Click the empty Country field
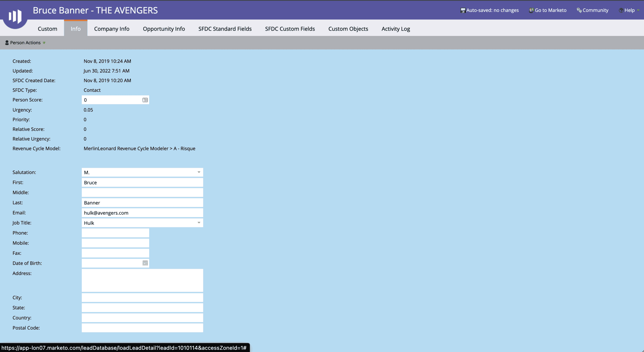This screenshot has height=352, width=644. click(142, 318)
